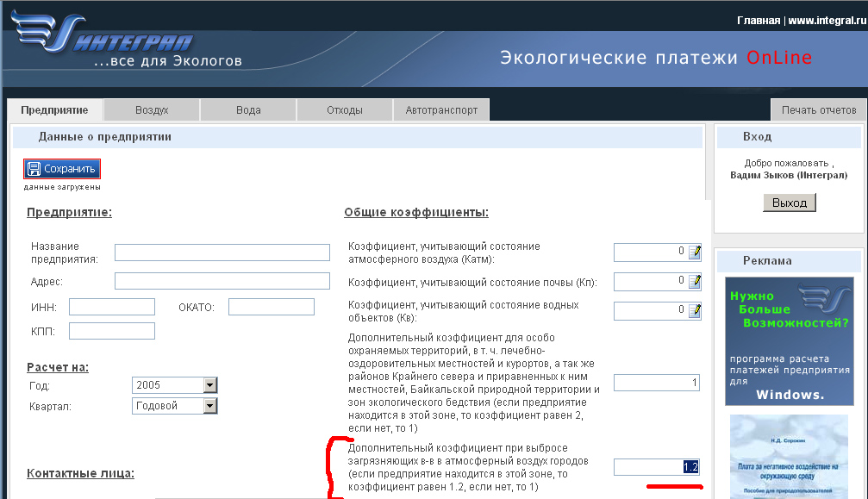Expand the Квартал dropdown list

point(209,406)
